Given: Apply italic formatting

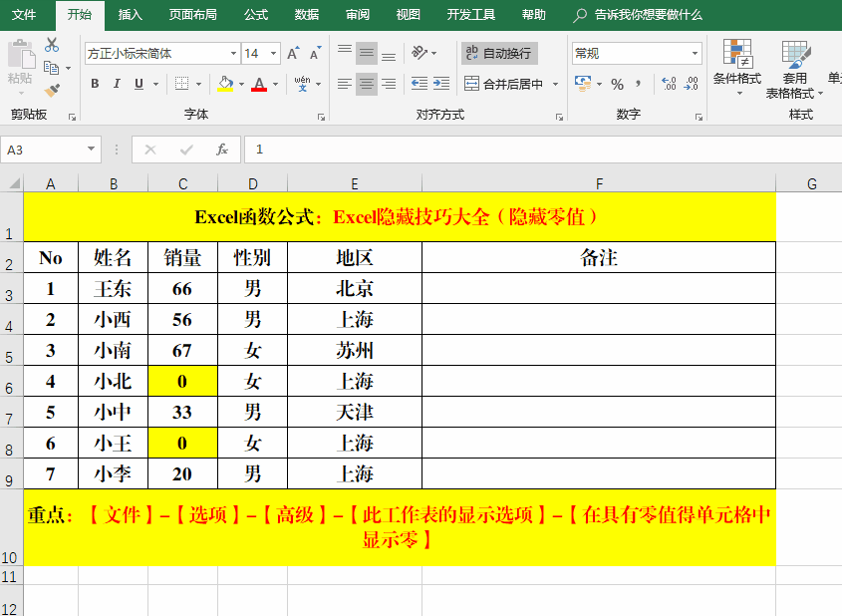Looking at the screenshot, I should [x=117, y=84].
